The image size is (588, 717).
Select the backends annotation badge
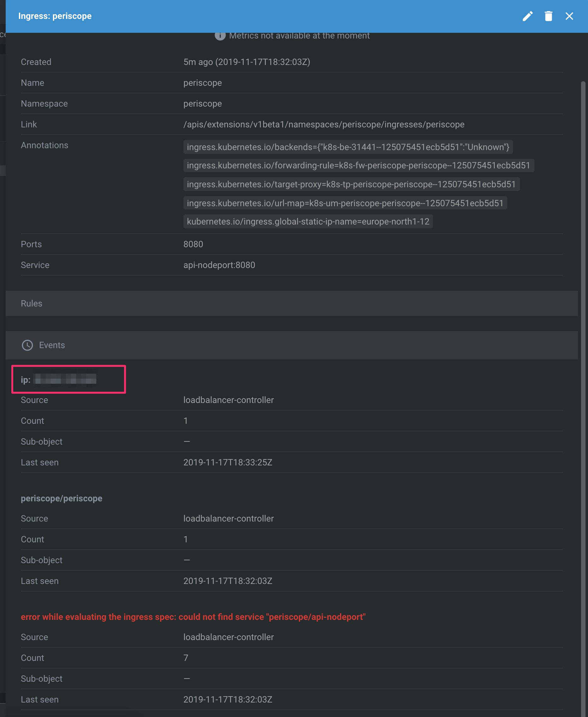pos(348,147)
